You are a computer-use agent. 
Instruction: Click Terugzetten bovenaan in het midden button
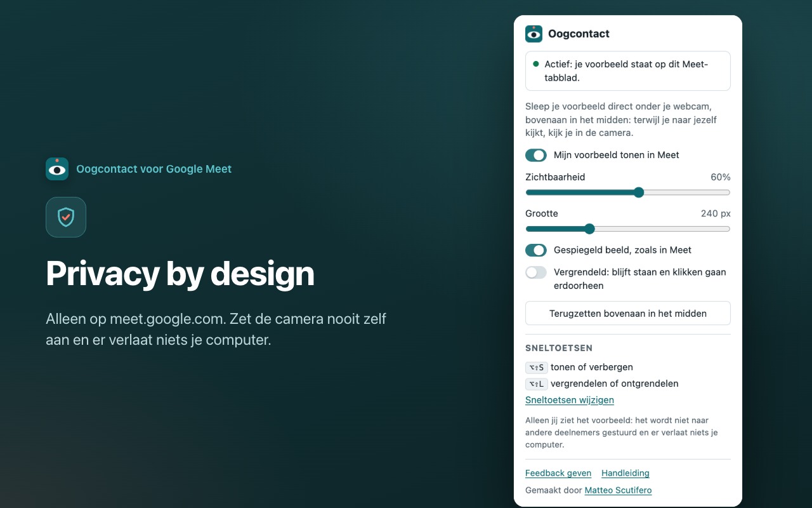(x=628, y=313)
